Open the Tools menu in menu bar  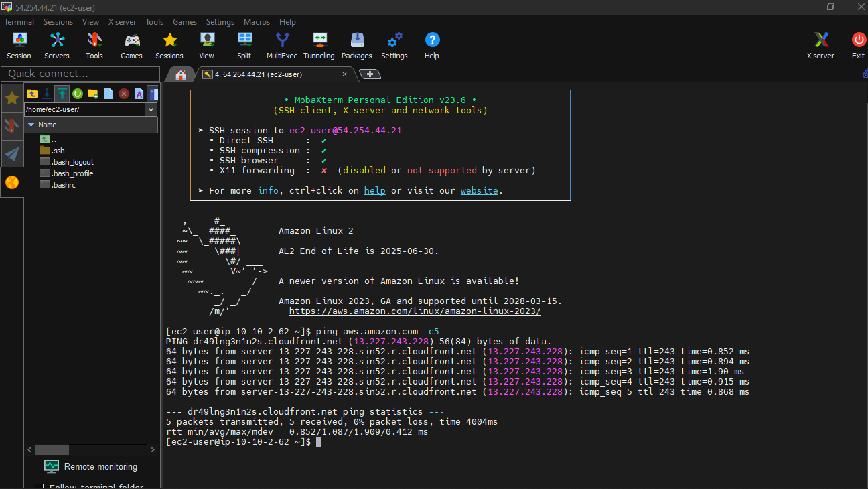pos(154,22)
